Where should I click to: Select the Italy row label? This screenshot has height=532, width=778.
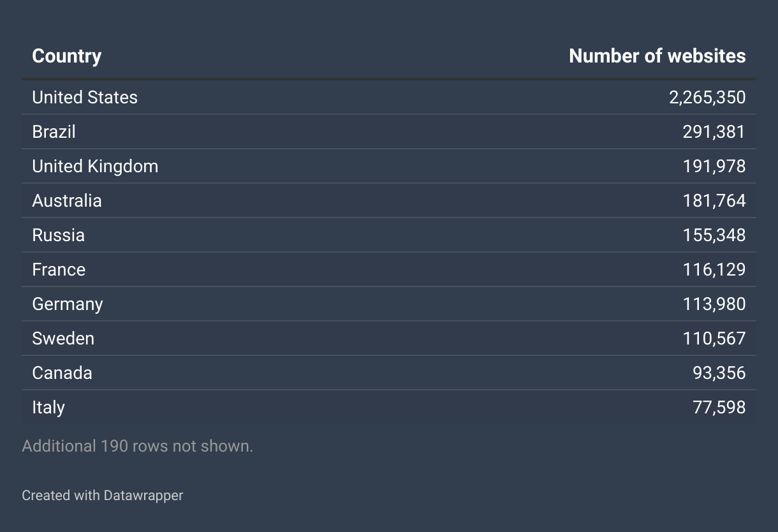[x=48, y=408]
